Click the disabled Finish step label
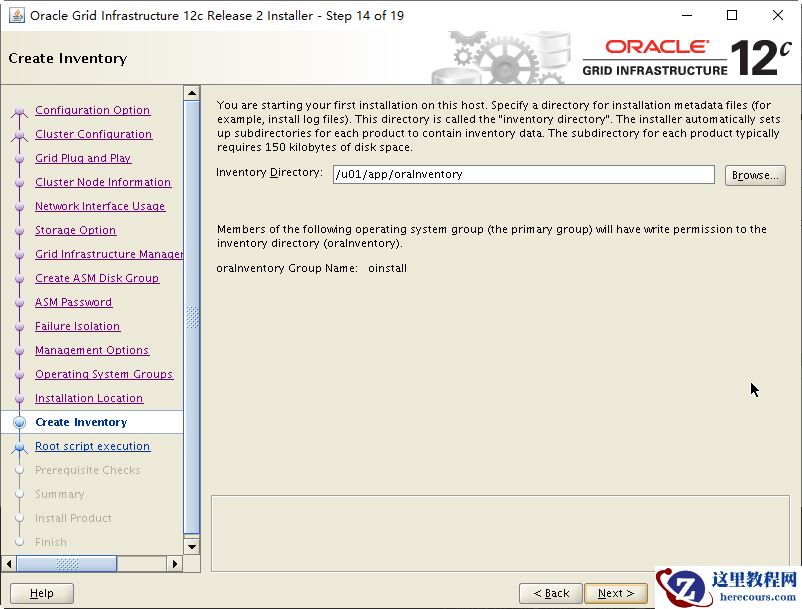802x609 pixels. (51, 543)
